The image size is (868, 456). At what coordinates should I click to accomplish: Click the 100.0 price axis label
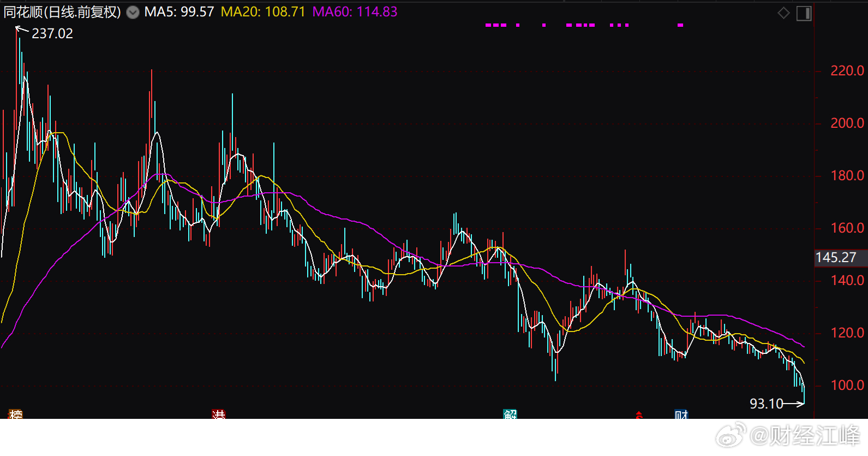(x=847, y=385)
